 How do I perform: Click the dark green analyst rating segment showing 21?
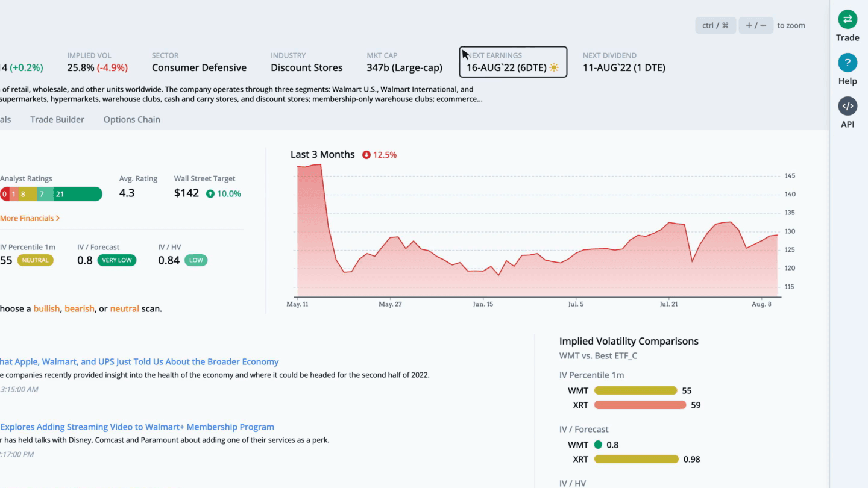pyautogui.click(x=78, y=194)
